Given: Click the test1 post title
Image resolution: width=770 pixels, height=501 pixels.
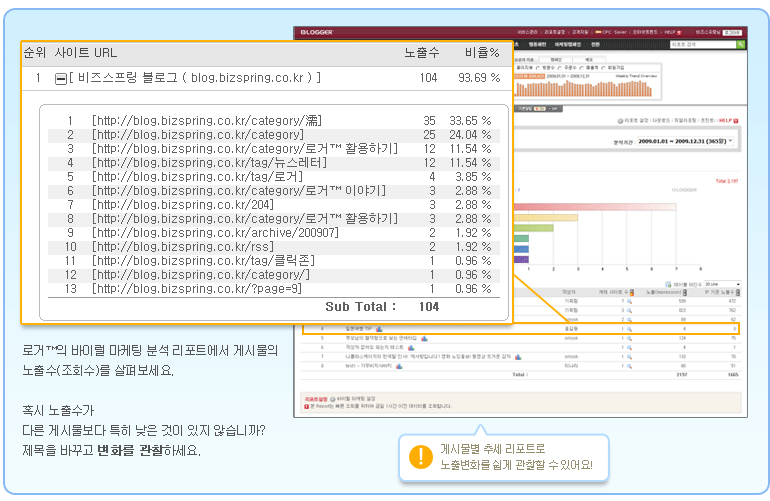Looking at the screenshot, I should 368,366.
